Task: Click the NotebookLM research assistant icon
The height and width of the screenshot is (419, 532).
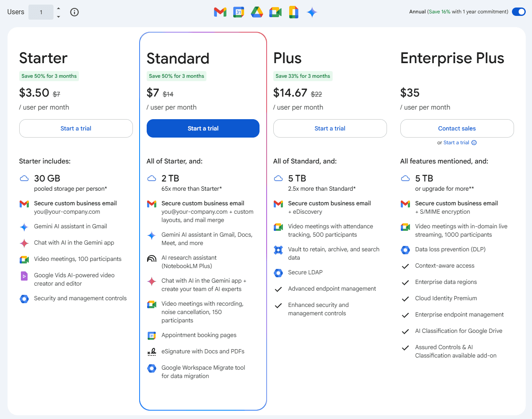Action: tap(151, 258)
